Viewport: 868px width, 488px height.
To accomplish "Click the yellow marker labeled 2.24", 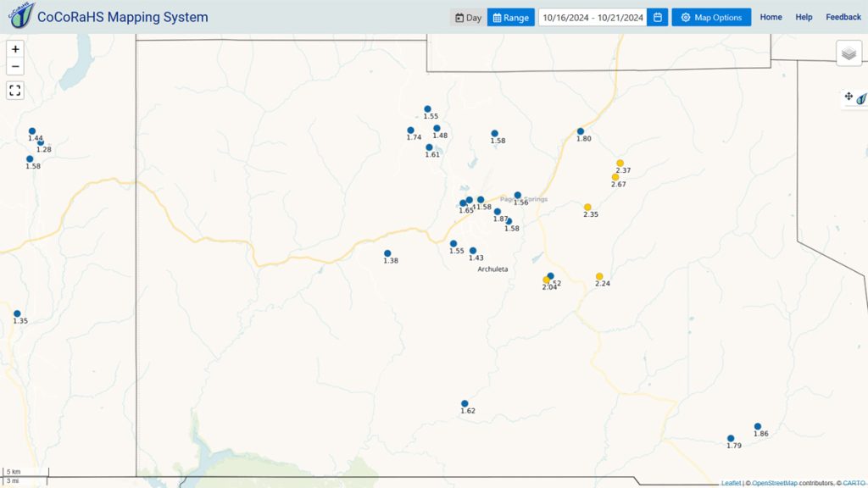I will (599, 276).
